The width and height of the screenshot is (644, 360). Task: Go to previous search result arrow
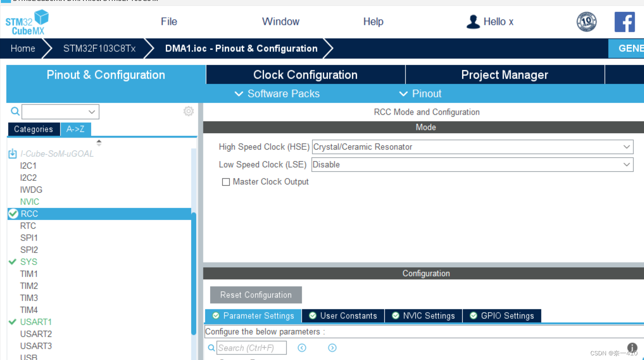coord(302,348)
